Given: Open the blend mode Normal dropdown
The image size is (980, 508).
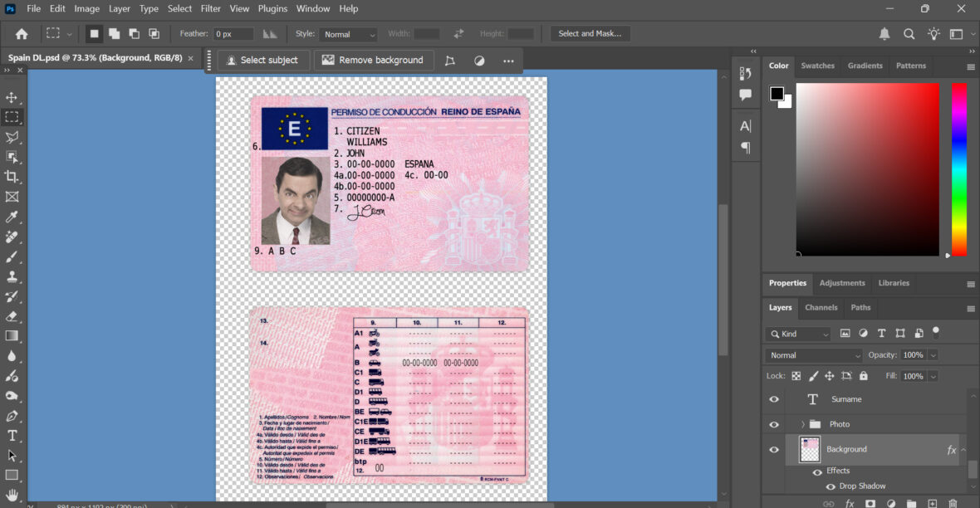Looking at the screenshot, I should point(814,355).
